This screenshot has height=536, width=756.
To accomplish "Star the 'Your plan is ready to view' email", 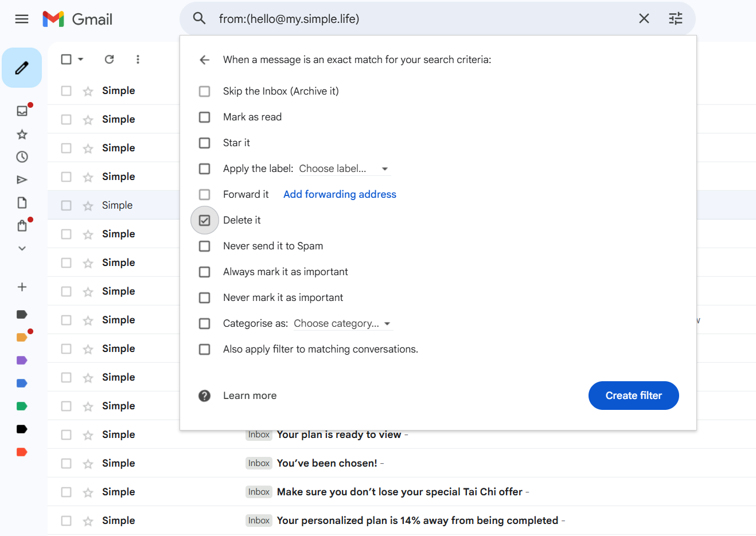I will [x=88, y=435].
